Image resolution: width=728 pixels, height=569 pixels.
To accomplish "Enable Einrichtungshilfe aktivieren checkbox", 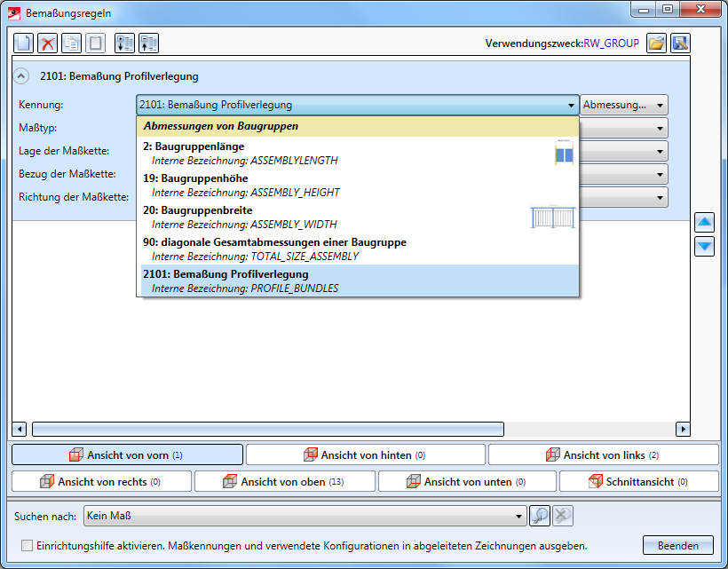I will tap(27, 545).
